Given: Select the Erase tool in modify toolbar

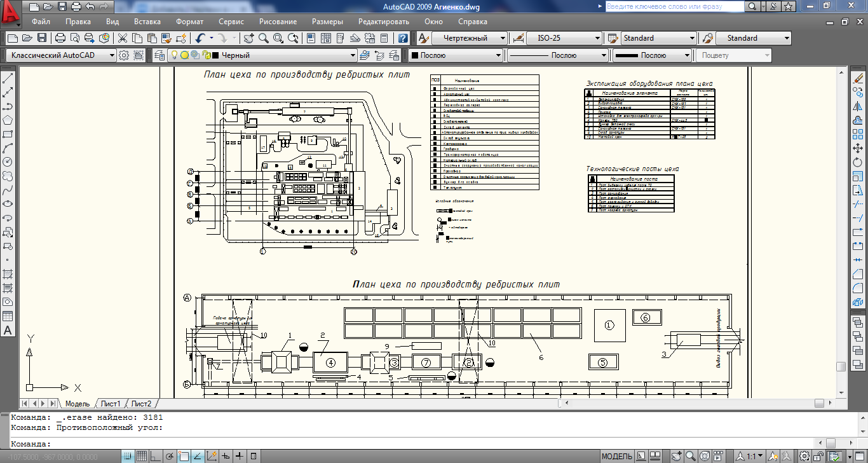Looking at the screenshot, I should tap(857, 79).
